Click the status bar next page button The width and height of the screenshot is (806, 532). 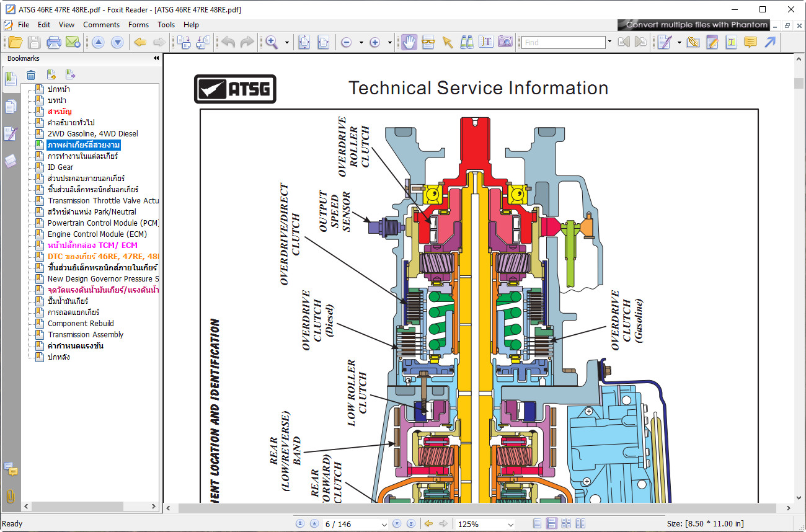(397, 524)
